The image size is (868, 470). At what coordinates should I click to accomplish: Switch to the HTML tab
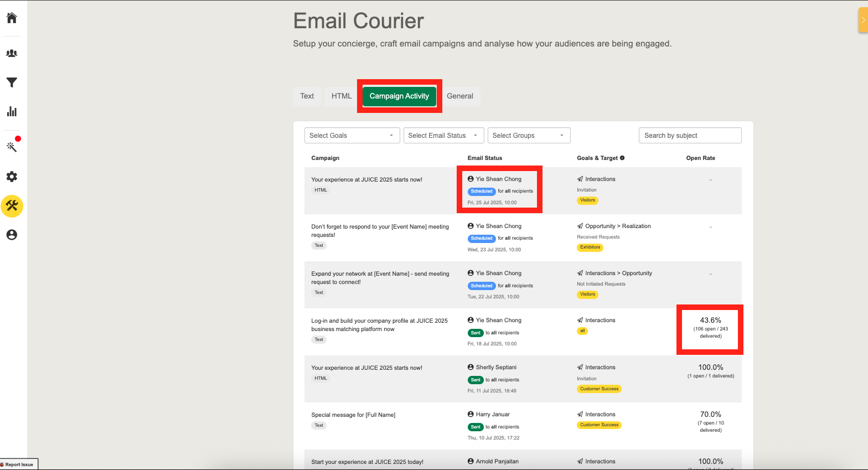(342, 96)
